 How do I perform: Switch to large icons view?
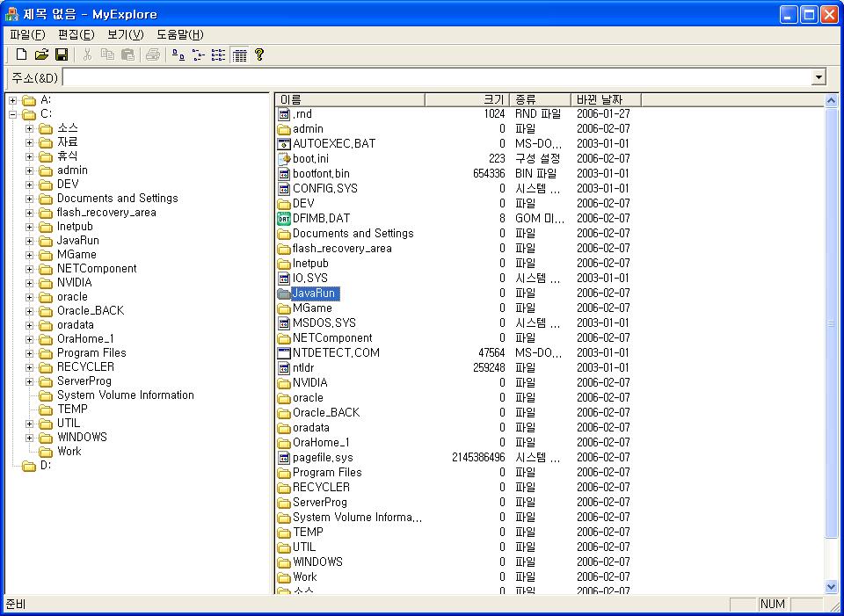[x=179, y=54]
